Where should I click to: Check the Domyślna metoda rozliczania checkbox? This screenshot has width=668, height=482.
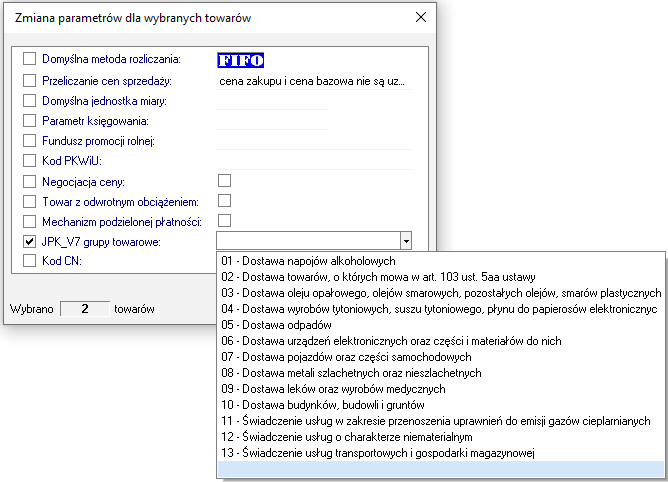click(x=29, y=60)
